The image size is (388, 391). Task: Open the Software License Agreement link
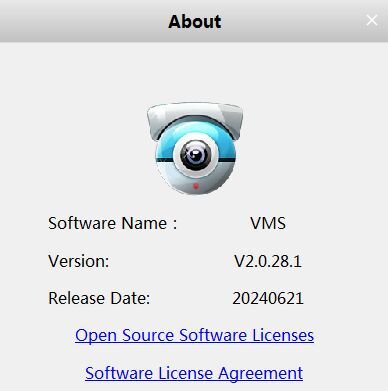tap(194, 373)
